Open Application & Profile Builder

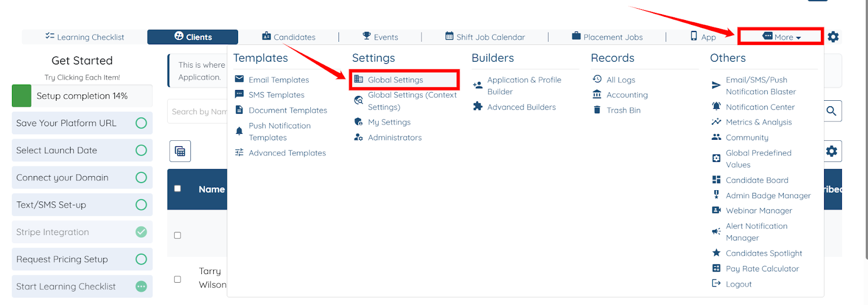coord(524,86)
